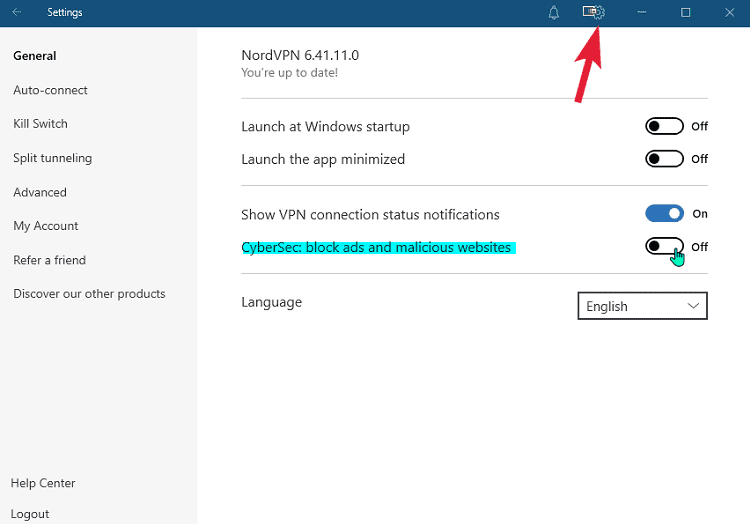
Task: Toggle Launch the app minimized switch
Action: coord(664,159)
